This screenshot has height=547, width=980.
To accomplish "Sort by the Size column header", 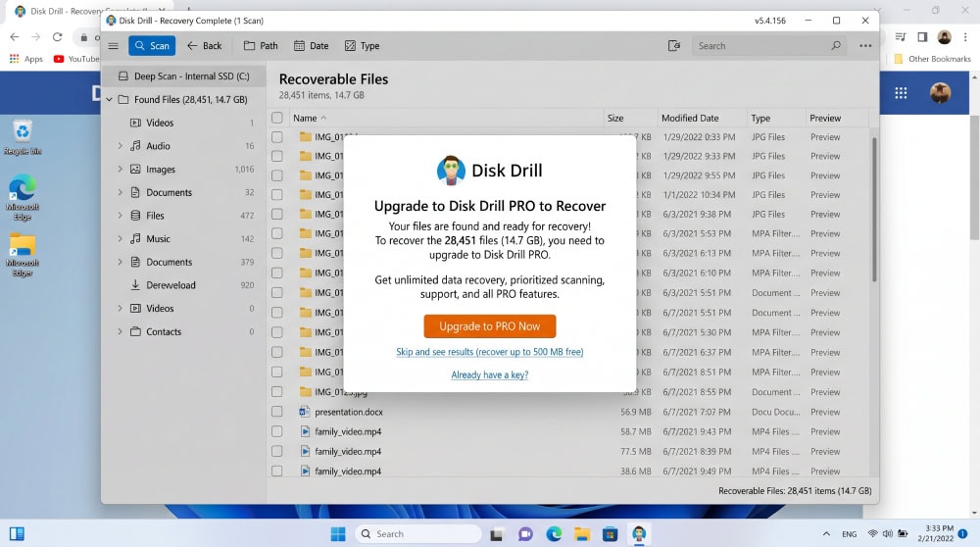I will click(x=615, y=118).
